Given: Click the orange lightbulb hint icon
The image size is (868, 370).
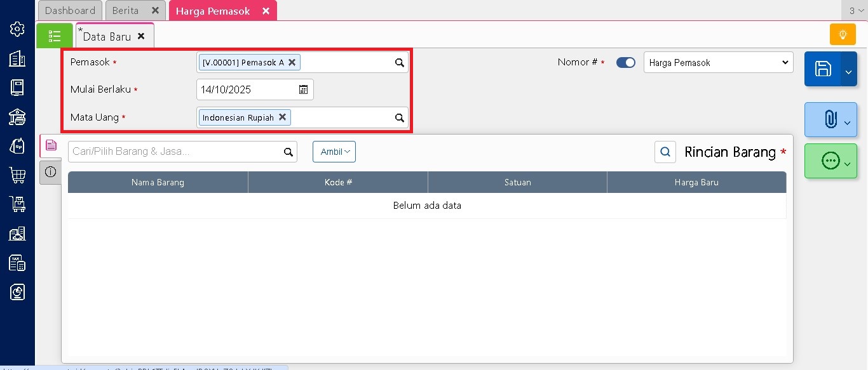Looking at the screenshot, I should click(843, 34).
